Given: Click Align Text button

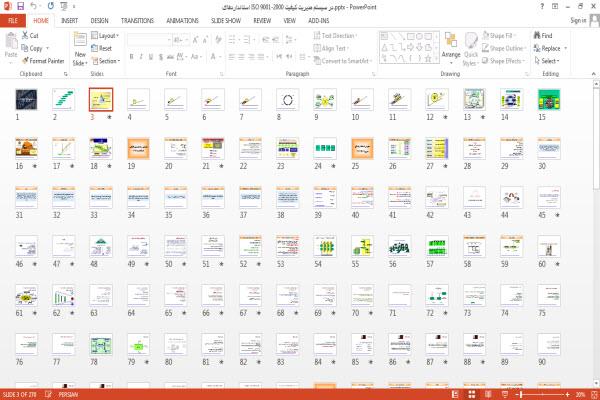Looking at the screenshot, I should (330, 48).
